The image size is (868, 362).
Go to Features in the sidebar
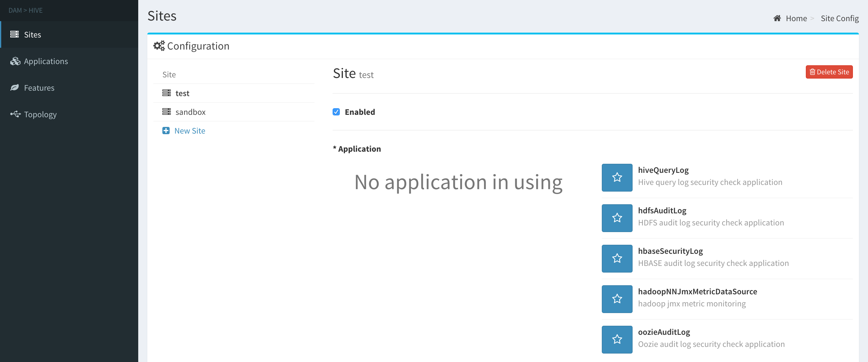tap(39, 88)
